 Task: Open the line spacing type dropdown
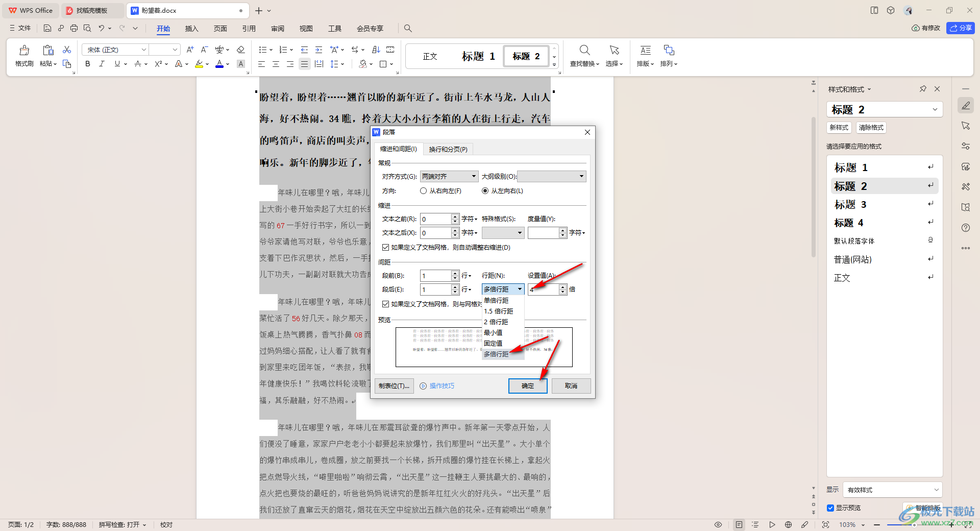503,289
